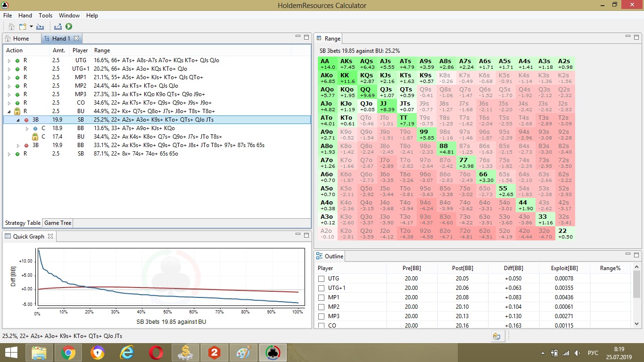Screen dimensions: 644x362
Task: Expand the BB 3B 19.9 row
Action: pyautogui.click(x=18, y=145)
